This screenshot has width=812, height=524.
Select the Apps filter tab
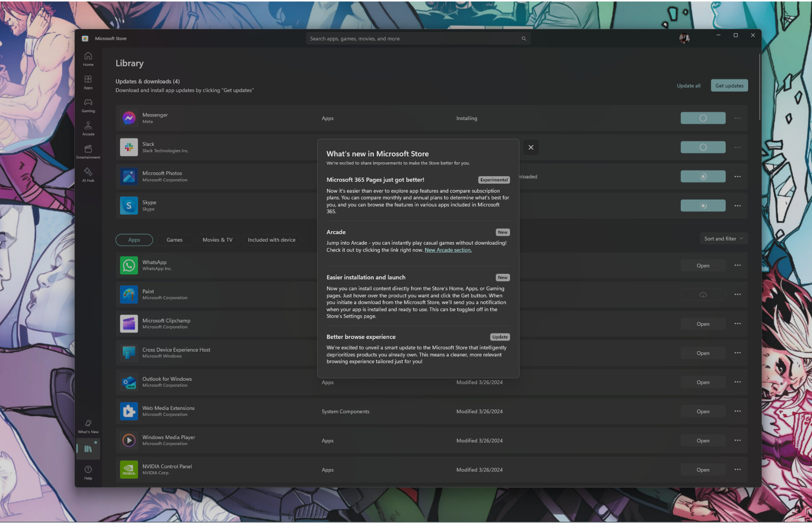click(134, 240)
